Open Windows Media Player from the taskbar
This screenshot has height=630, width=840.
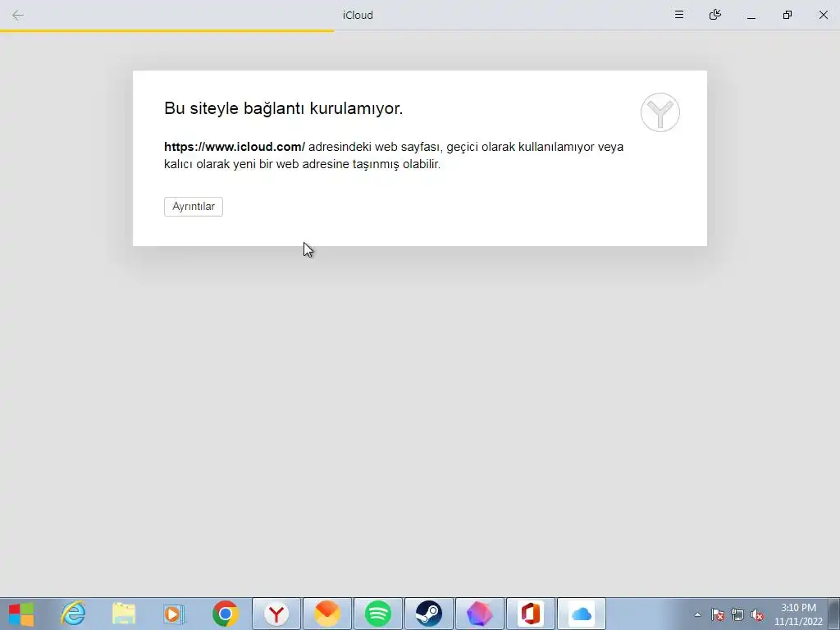pyautogui.click(x=174, y=614)
